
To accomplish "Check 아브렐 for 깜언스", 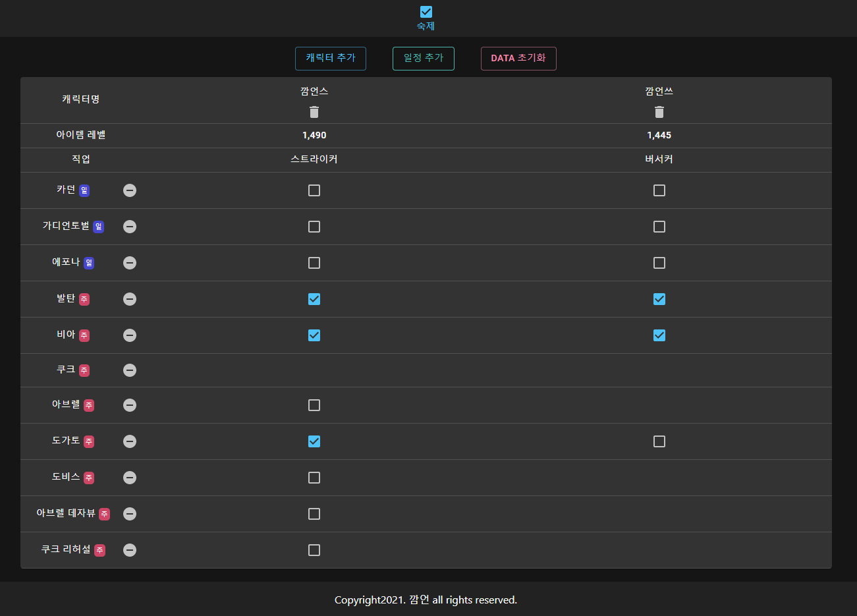I will click(x=314, y=405).
